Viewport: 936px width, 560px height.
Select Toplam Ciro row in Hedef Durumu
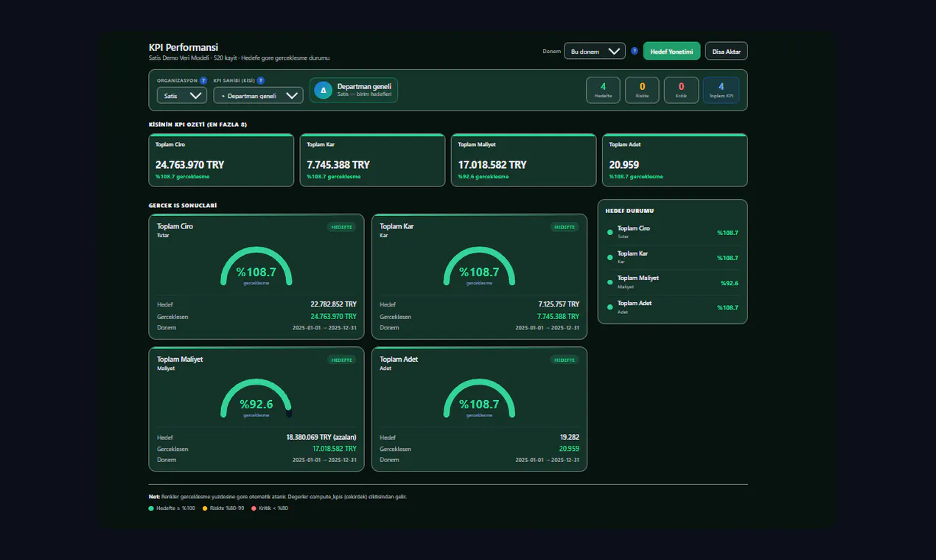tap(672, 232)
